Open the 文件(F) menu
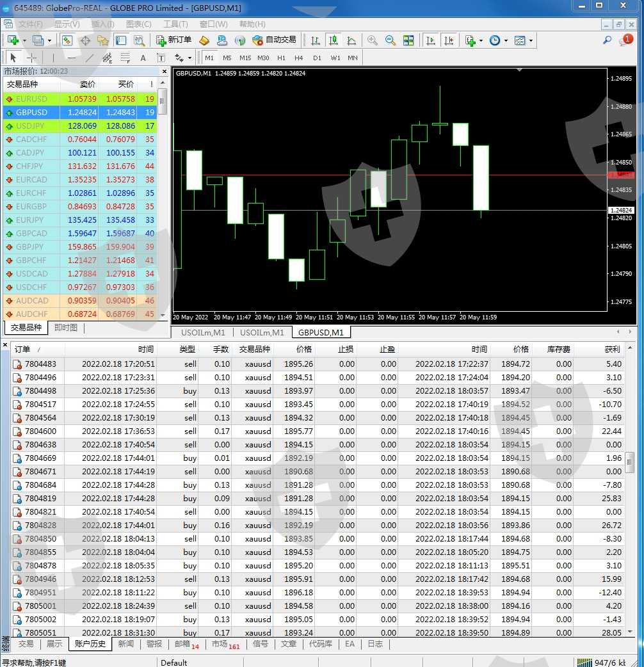Screen dimensions: 644x667 tap(31, 24)
